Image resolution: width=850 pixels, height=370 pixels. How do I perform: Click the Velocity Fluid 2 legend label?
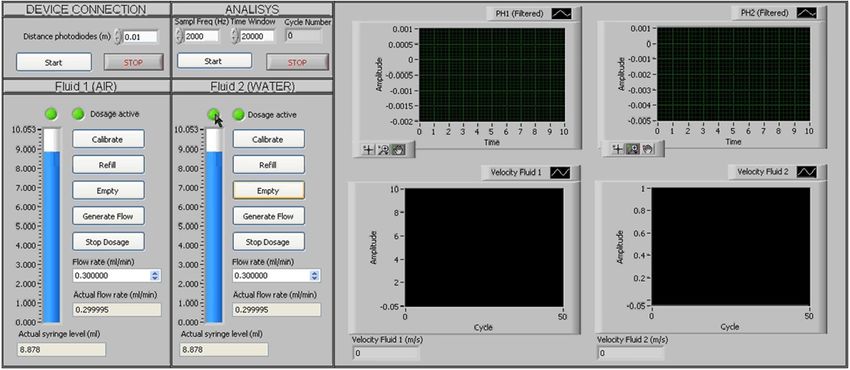[x=763, y=172]
